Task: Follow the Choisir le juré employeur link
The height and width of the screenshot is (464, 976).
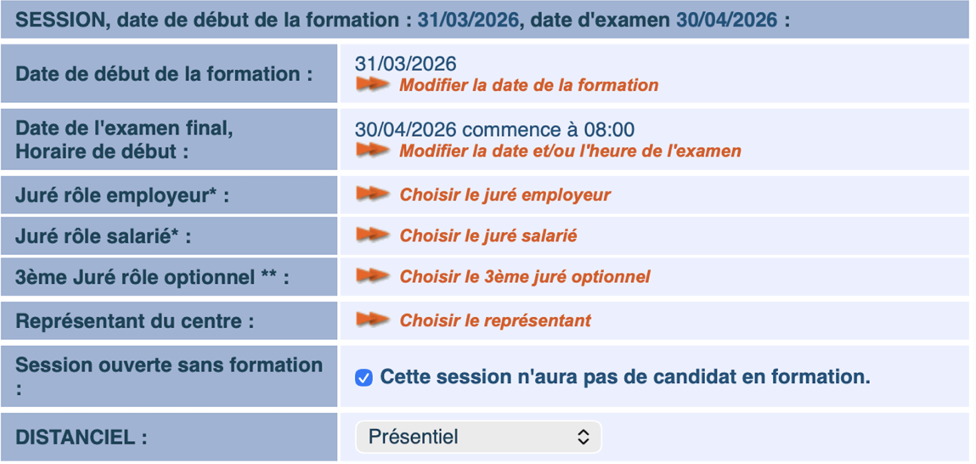Action: 505,194
